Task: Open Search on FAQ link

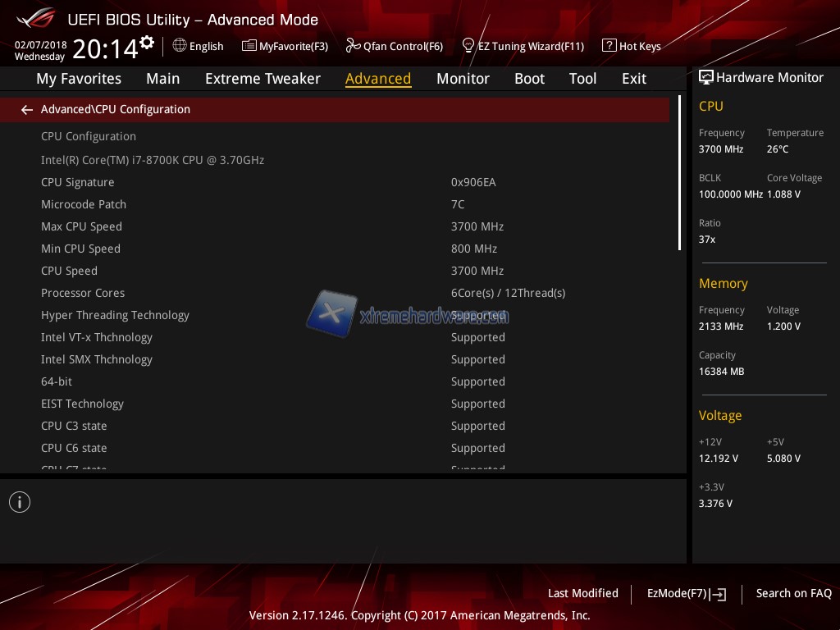Action: tap(793, 593)
